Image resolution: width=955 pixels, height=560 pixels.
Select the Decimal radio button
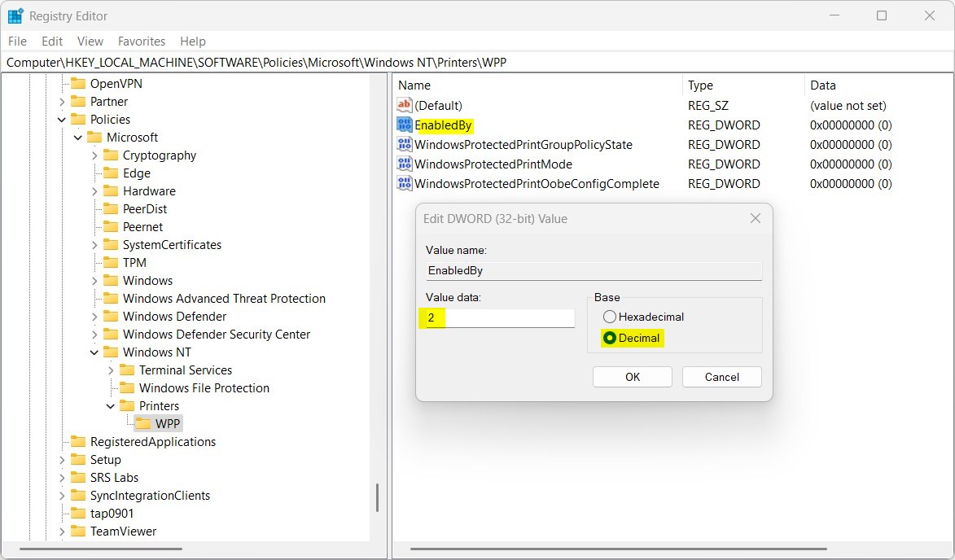pos(610,338)
